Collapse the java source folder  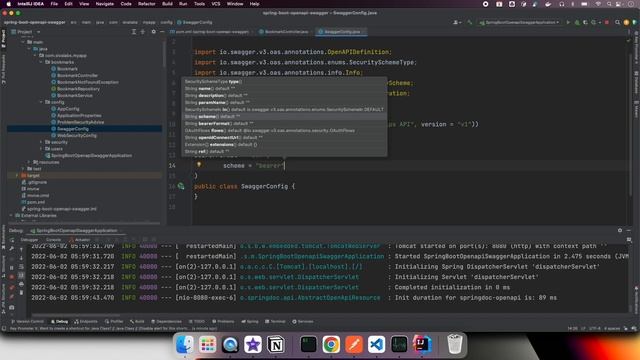coord(29,49)
